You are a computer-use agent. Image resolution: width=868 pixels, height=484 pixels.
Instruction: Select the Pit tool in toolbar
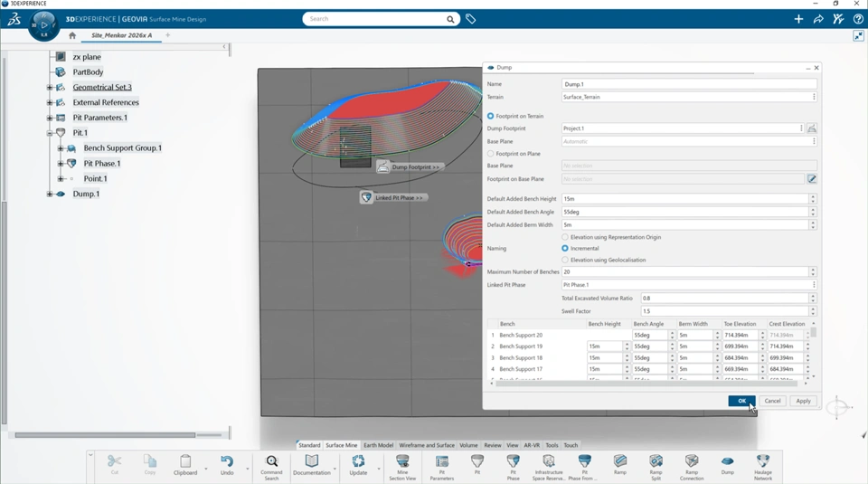[477, 465]
